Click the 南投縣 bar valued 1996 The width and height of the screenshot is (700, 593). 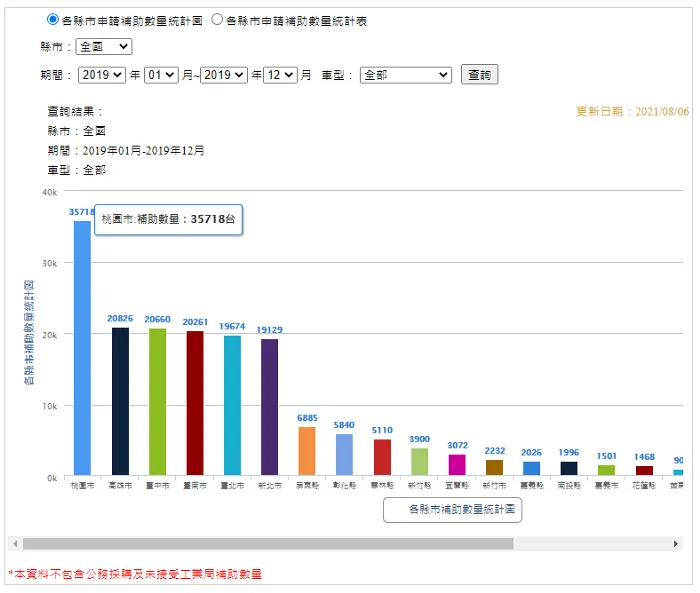coord(569,468)
